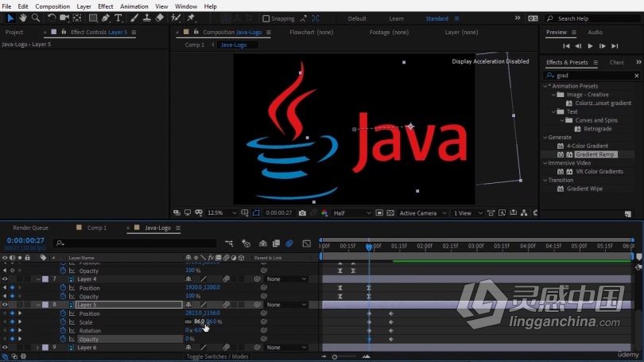The height and width of the screenshot is (362, 644).
Task: Clear the effects search field
Action: [637, 76]
